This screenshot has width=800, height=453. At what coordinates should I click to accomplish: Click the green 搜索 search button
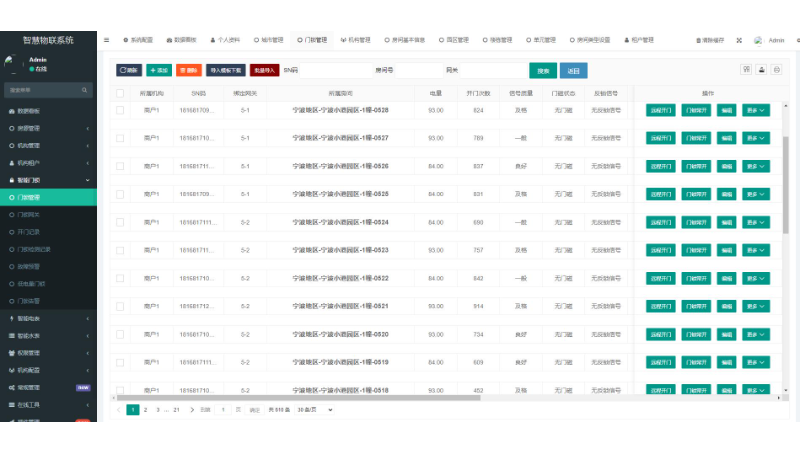pos(542,71)
